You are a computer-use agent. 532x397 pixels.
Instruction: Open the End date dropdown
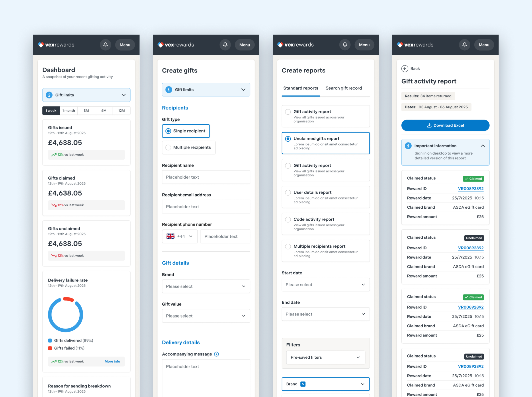[326, 314]
